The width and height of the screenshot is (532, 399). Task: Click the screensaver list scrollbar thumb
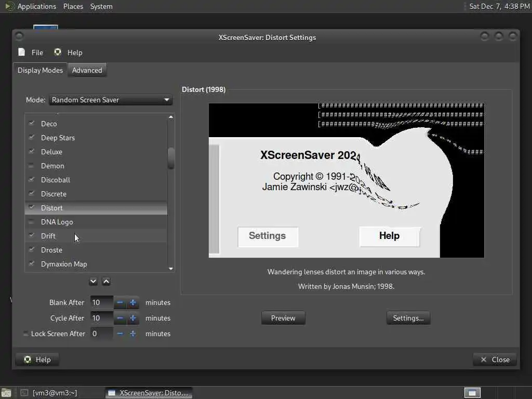click(x=171, y=158)
